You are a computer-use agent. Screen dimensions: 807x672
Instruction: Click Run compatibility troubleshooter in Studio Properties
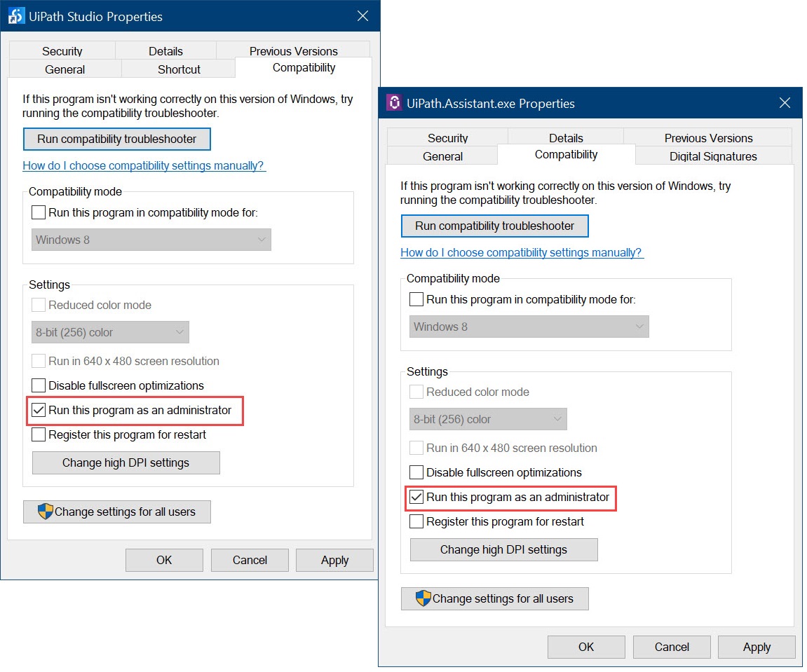(117, 139)
